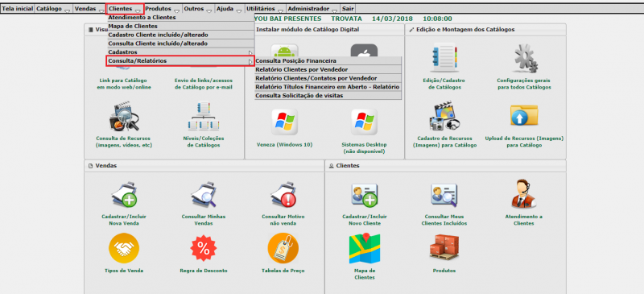Open Mapa de Clientes map icon
The height and width of the screenshot is (294, 644).
(365, 248)
